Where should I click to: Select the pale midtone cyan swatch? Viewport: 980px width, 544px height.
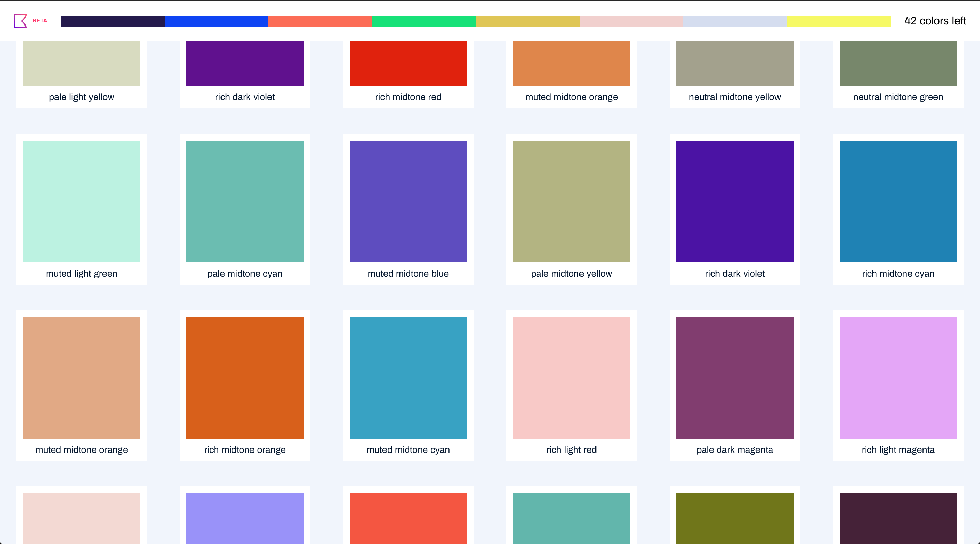245,202
